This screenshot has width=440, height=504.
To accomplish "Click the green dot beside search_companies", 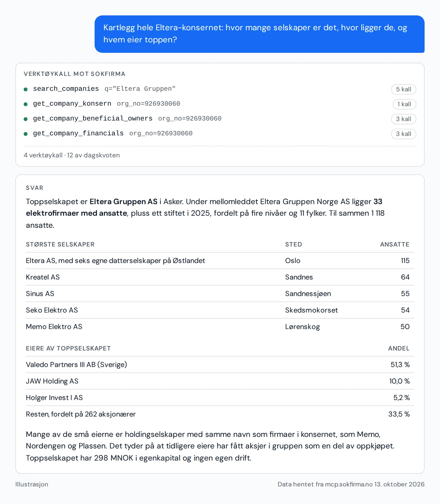I will tap(26, 89).
